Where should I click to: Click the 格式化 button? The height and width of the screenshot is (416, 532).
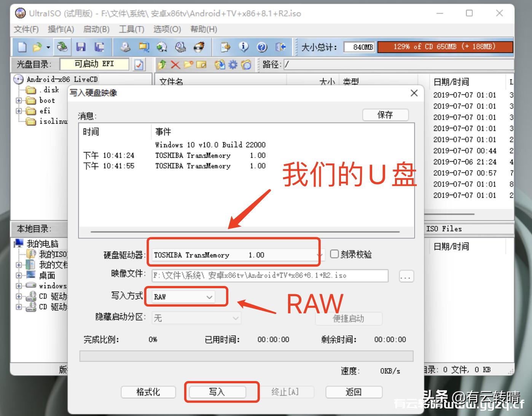coord(148,392)
